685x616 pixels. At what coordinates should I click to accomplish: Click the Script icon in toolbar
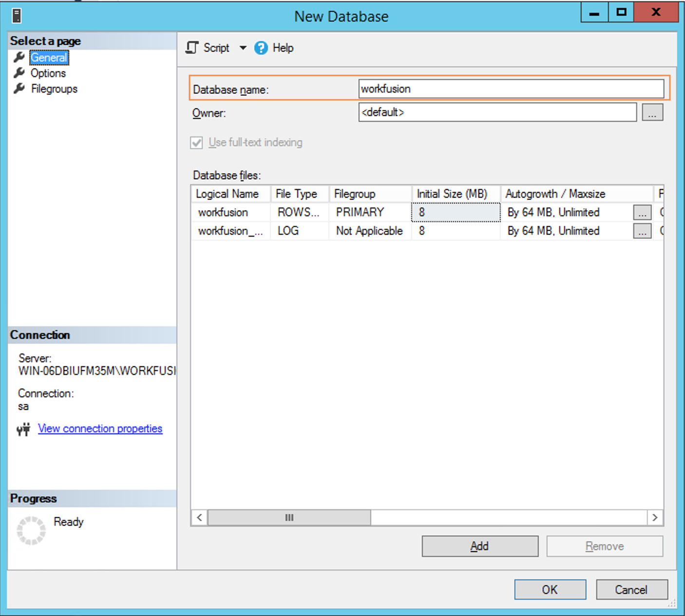pos(192,48)
